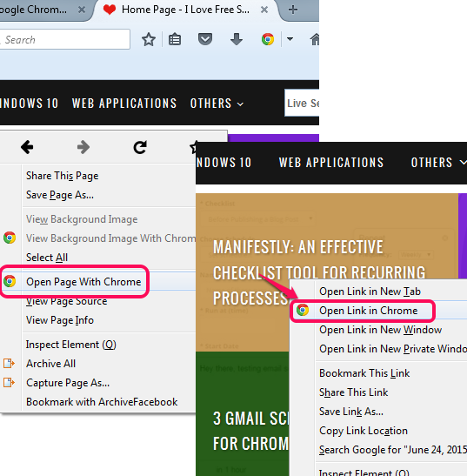This screenshot has height=476, width=467.
Task: Select View Page Source
Action: click(x=66, y=301)
